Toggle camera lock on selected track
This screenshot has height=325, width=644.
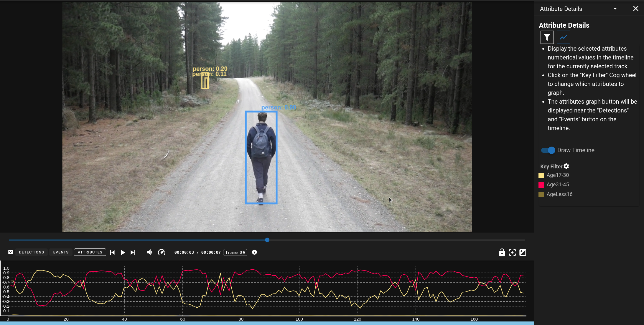(x=502, y=252)
